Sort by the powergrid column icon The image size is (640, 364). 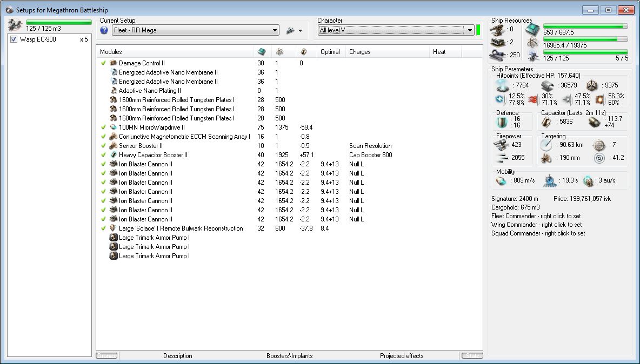tap(279, 52)
